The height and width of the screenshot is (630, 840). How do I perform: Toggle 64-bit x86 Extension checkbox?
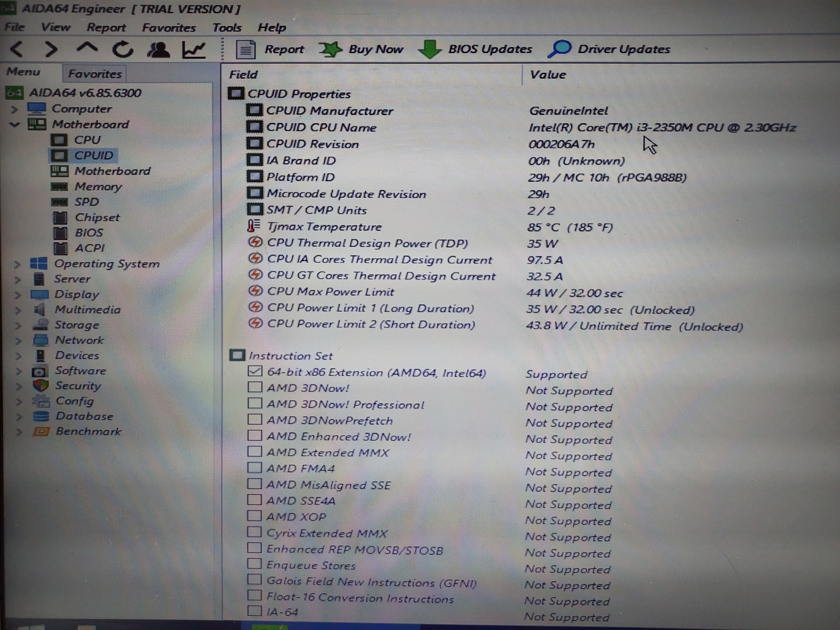click(x=255, y=371)
